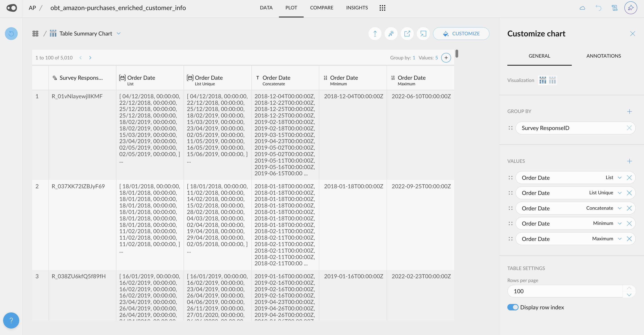The height and width of the screenshot is (335, 644).
Task: Remove the Survey ResponseID group by field
Action: click(629, 128)
